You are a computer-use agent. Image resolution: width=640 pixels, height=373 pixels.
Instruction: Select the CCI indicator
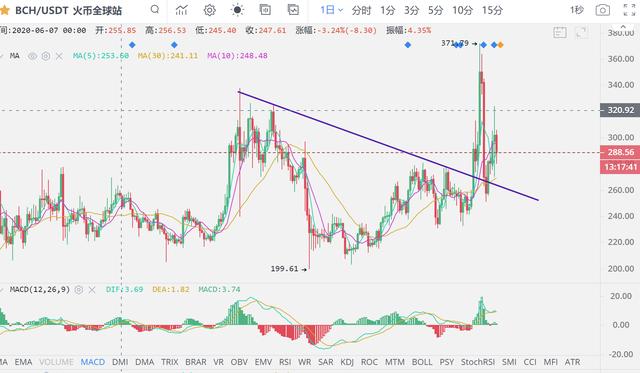tap(530, 362)
